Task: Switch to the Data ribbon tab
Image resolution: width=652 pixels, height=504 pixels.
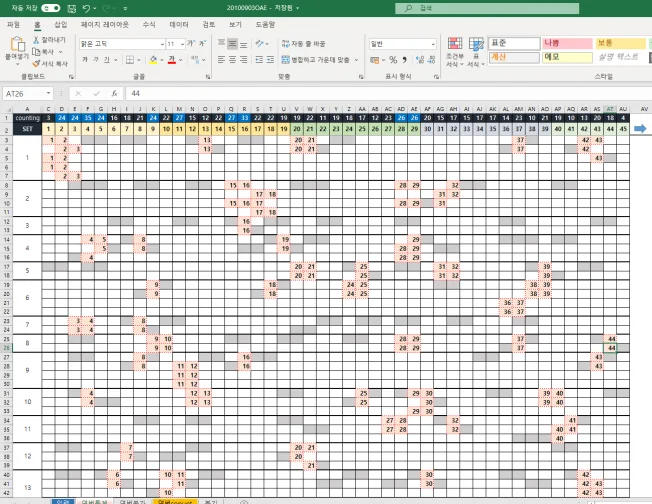Action: (179, 25)
